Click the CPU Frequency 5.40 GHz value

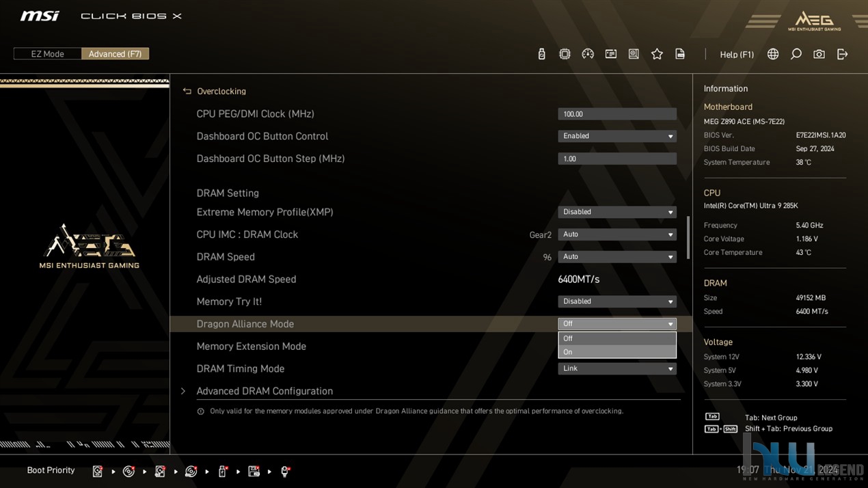point(809,226)
